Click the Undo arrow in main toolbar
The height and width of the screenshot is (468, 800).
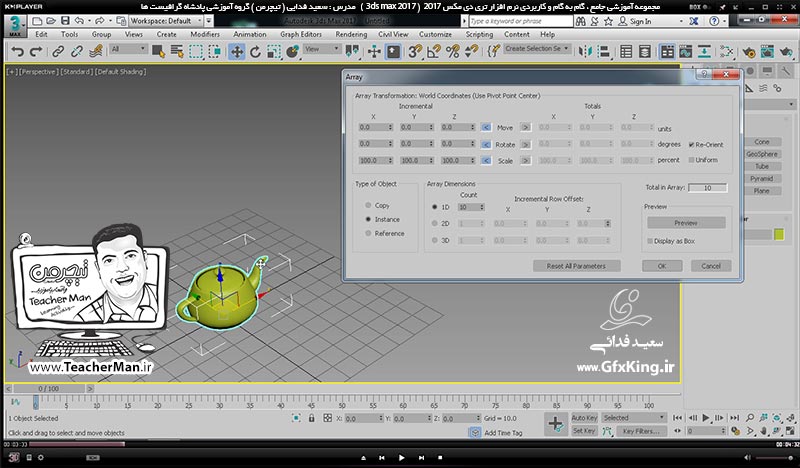pyautogui.click(x=17, y=52)
